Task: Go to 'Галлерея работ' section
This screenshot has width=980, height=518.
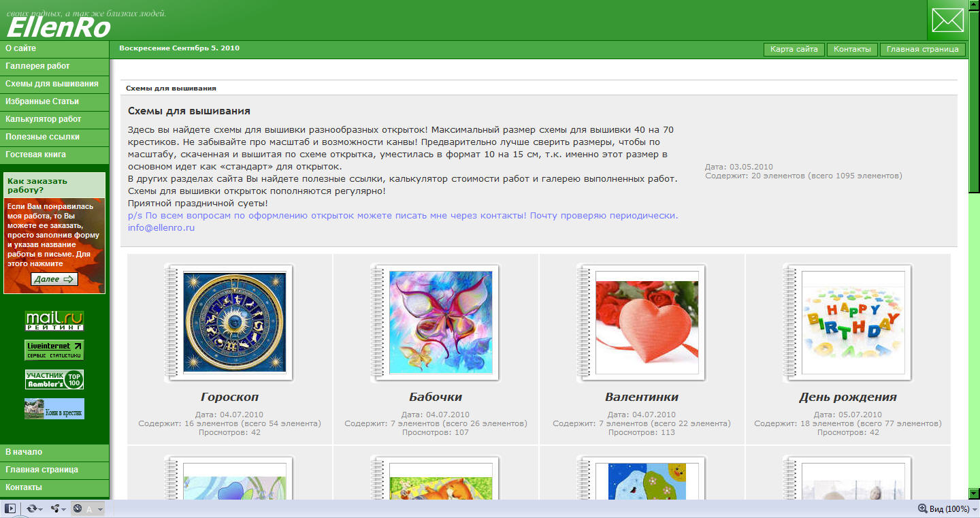Action: click(54, 66)
